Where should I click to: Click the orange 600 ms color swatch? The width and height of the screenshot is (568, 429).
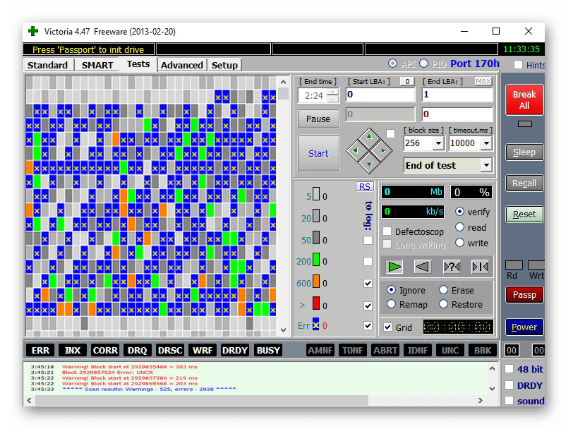[316, 282]
